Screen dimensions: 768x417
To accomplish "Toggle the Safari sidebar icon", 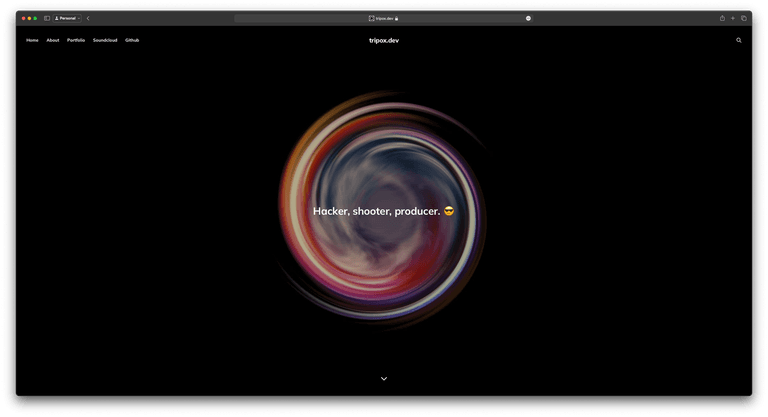I will pos(47,18).
